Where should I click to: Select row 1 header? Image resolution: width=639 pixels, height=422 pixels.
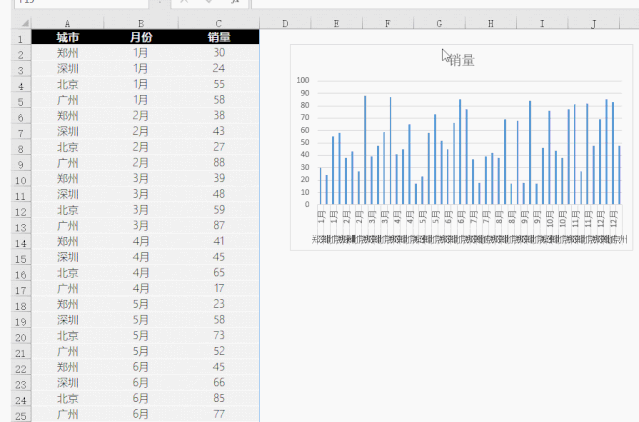pyautogui.click(x=17, y=37)
